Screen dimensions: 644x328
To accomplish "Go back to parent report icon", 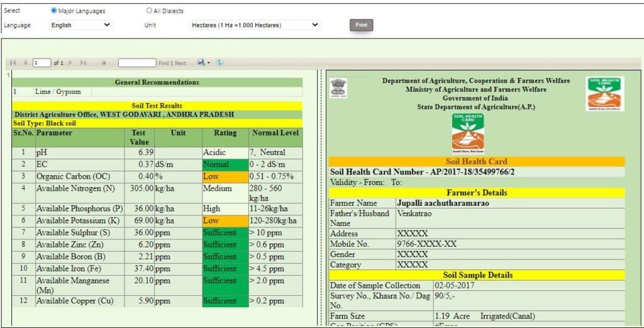I will 104,62.
